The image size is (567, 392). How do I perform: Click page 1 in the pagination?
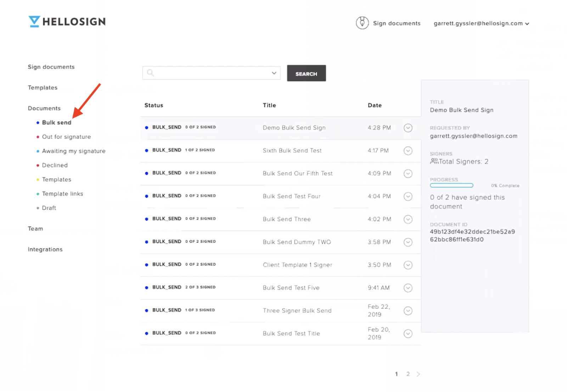[x=396, y=374]
